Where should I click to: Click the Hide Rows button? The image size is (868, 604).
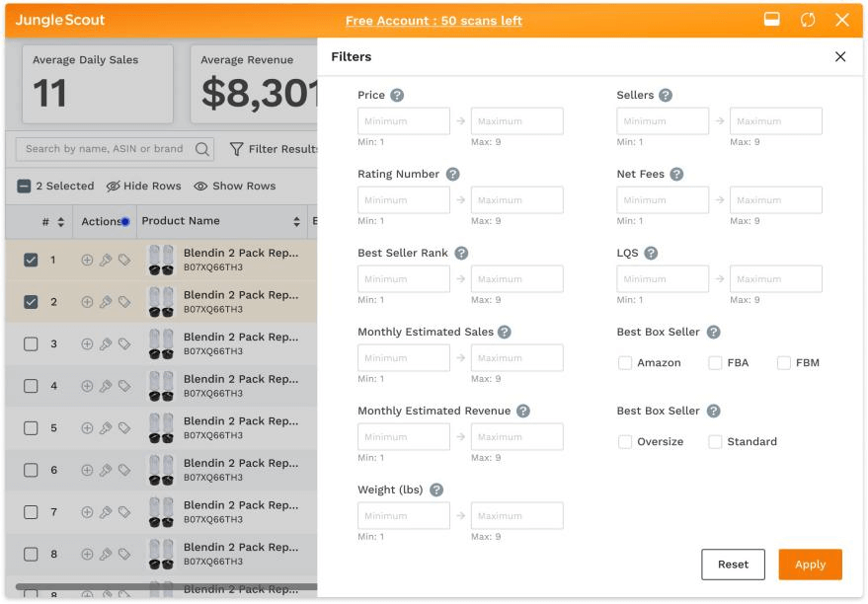pyautogui.click(x=144, y=187)
